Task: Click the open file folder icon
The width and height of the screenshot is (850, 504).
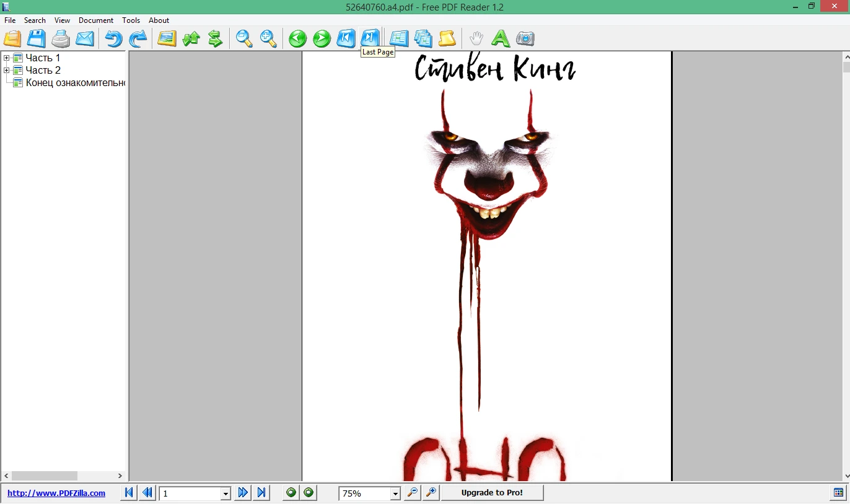Action: pyautogui.click(x=13, y=38)
